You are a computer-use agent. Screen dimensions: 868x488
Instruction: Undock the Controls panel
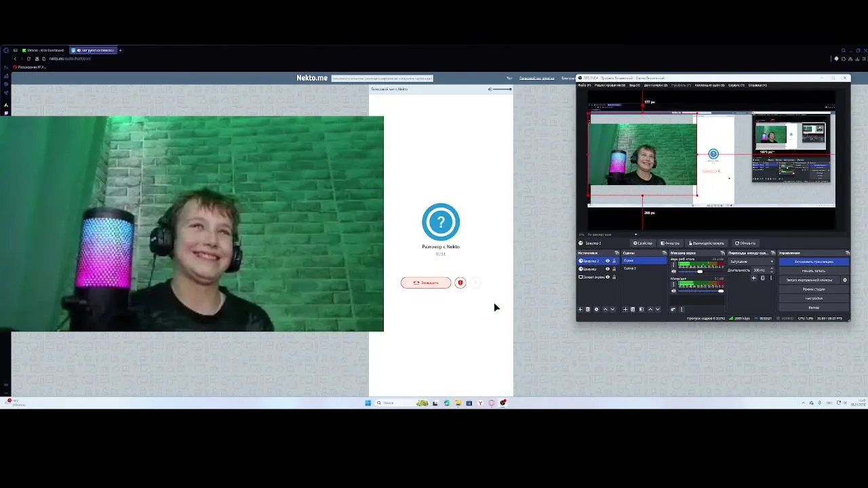coord(848,253)
